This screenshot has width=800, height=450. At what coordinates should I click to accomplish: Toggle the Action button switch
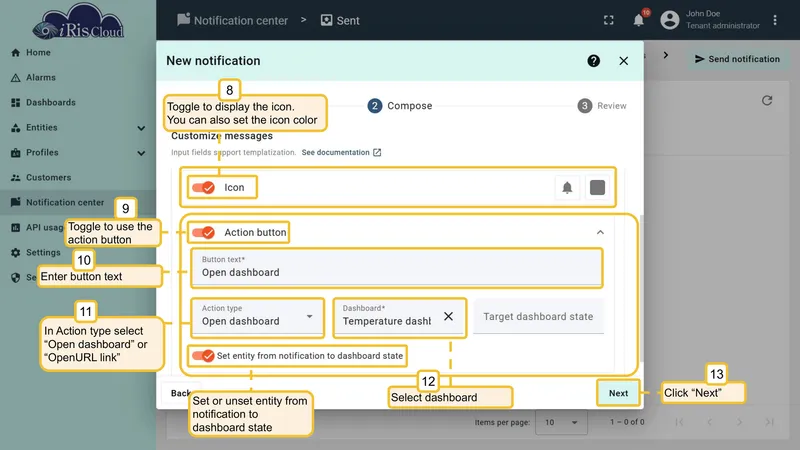pyautogui.click(x=204, y=232)
